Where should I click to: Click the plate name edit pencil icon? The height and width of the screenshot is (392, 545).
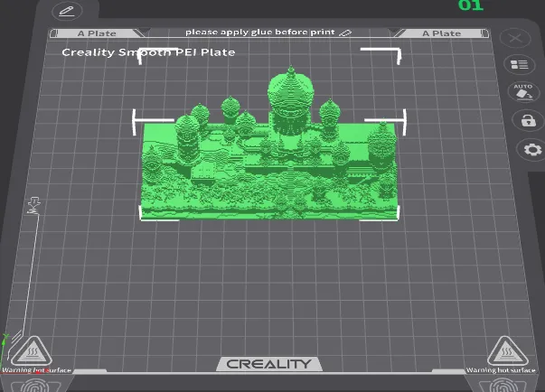click(67, 11)
